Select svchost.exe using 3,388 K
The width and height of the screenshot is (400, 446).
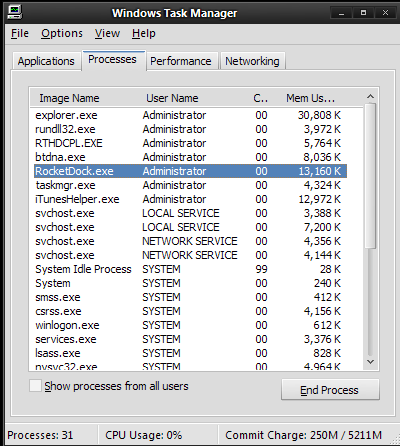pyautogui.click(x=191, y=213)
